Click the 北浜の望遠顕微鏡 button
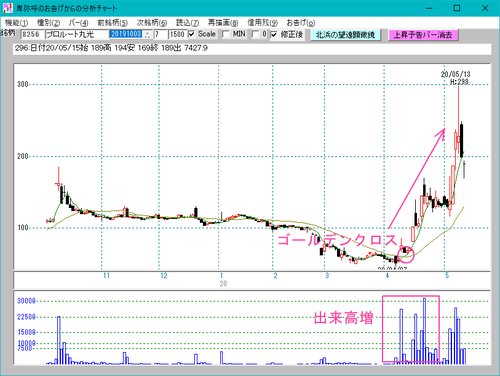Image resolution: width=500 pixels, height=376 pixels. (346, 35)
